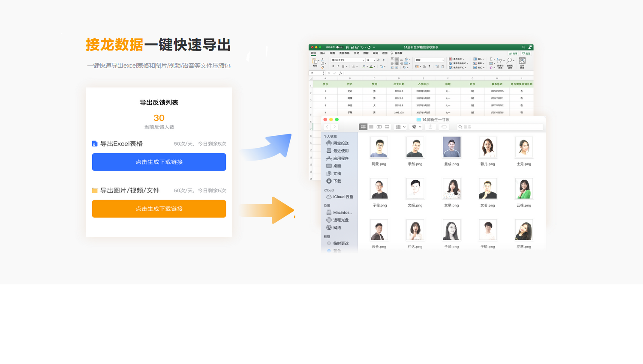The width and height of the screenshot is (643, 364).
Task: Click the Finder 搜索 search field
Action: [500, 127]
